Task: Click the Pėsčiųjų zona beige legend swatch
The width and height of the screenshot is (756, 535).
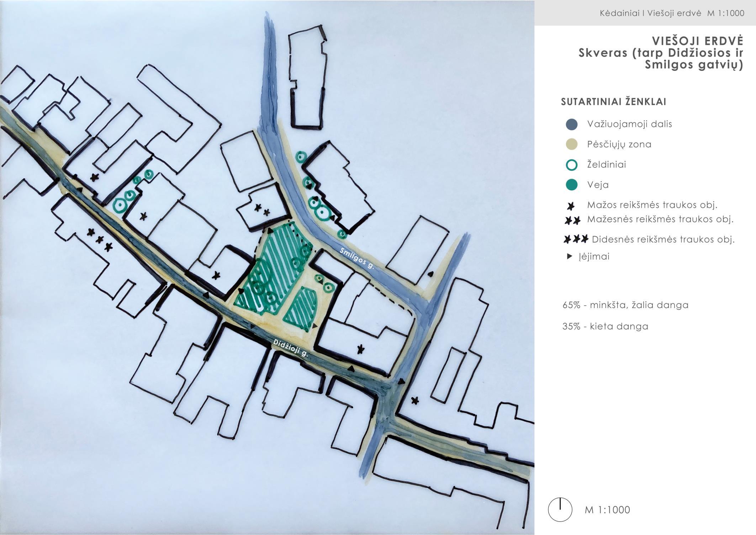Action: click(571, 144)
